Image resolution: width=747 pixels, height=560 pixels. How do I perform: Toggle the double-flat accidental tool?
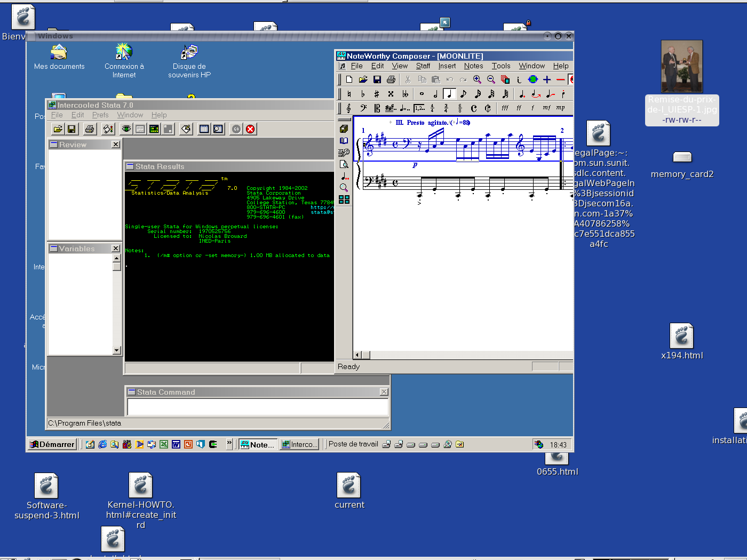pyautogui.click(x=405, y=94)
